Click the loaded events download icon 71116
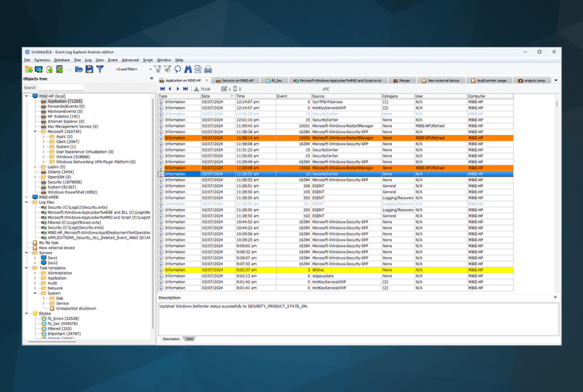 click(196, 89)
